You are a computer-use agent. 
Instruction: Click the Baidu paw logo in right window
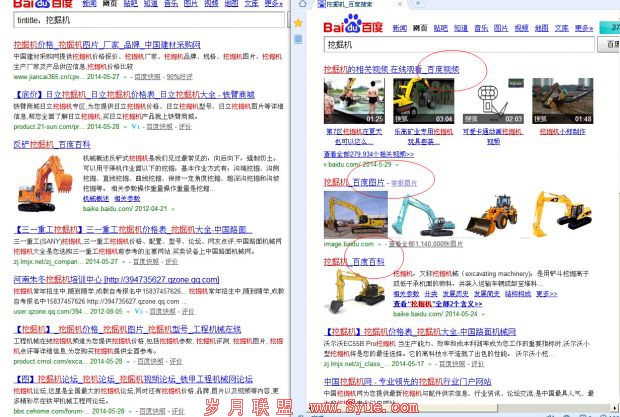(352, 24)
